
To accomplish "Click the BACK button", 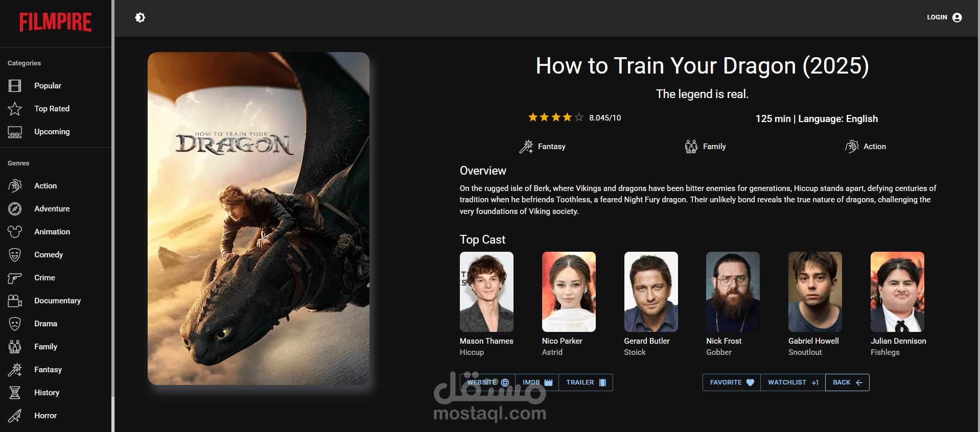I will click(847, 382).
